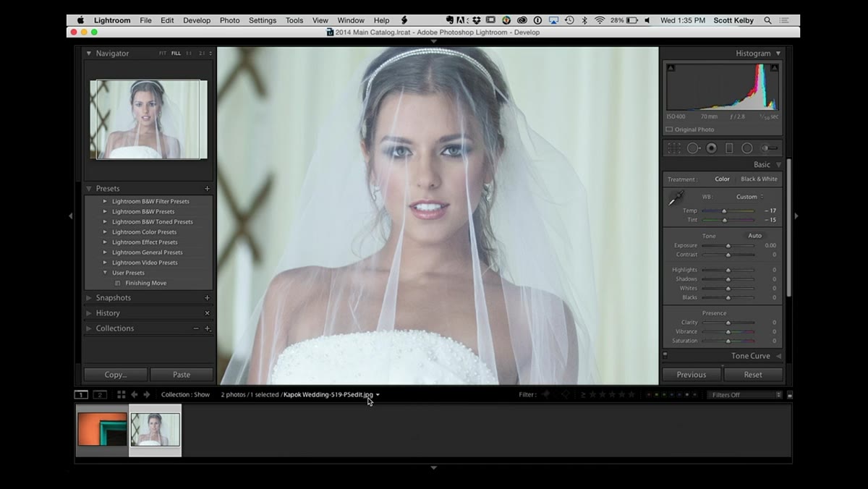Set treatment to Color
The image size is (868, 489).
(722, 179)
